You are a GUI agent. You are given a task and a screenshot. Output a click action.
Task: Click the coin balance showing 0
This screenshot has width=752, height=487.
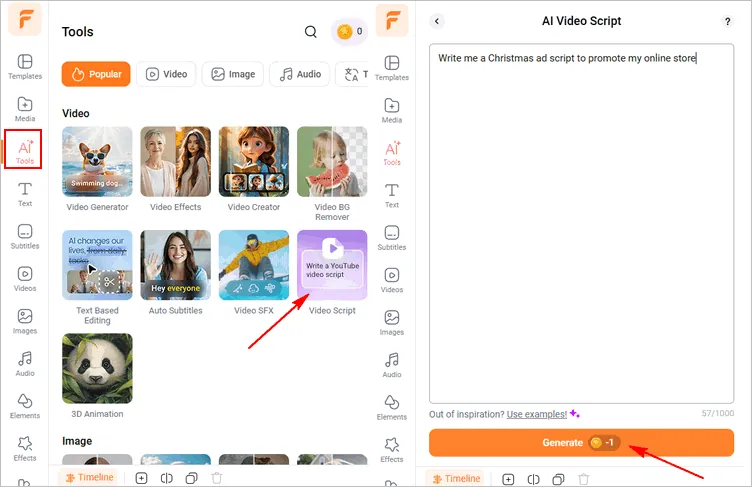click(x=350, y=32)
